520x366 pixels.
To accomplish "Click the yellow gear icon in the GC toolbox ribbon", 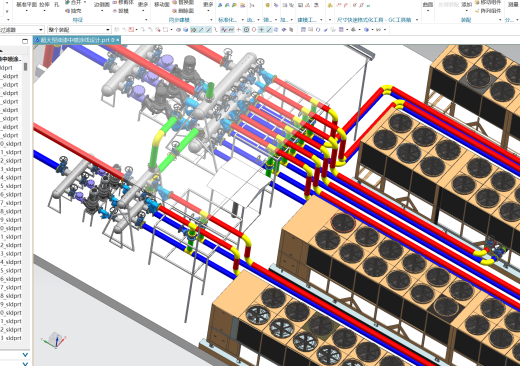I will pos(268,5).
